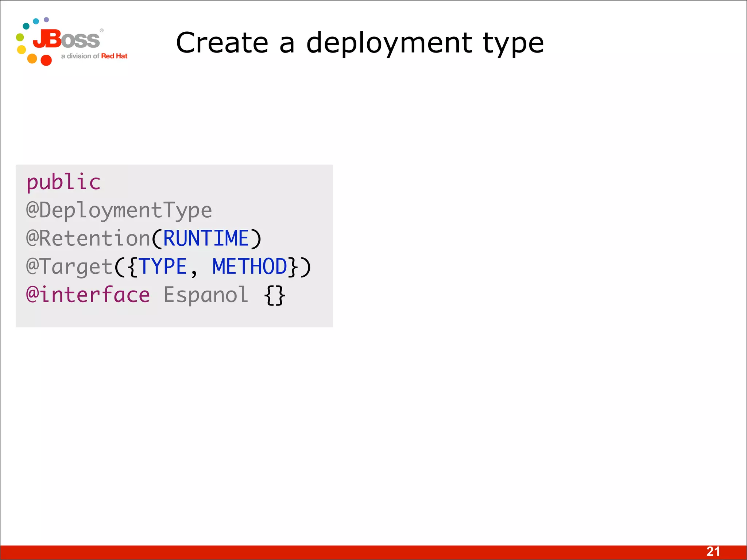Click slide number 21 in footer
Screen dimensions: 747x560
point(713,552)
